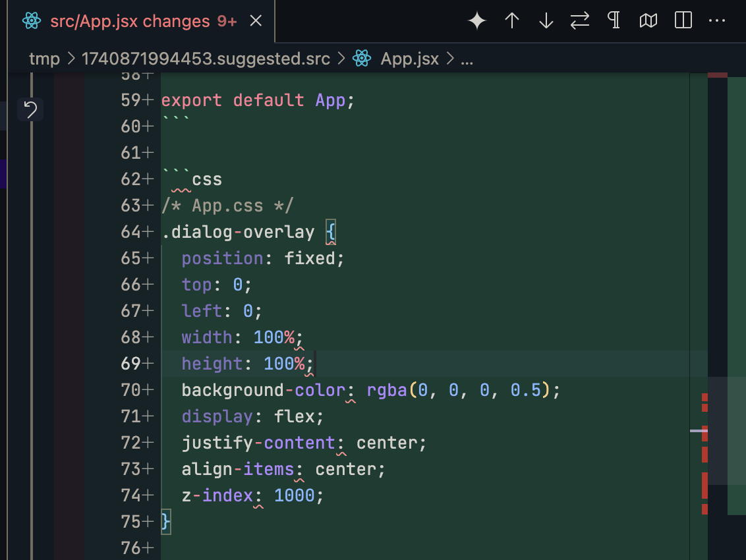Click line number 75 in gutter
Viewport: 746px width, 560px height.
click(x=130, y=522)
